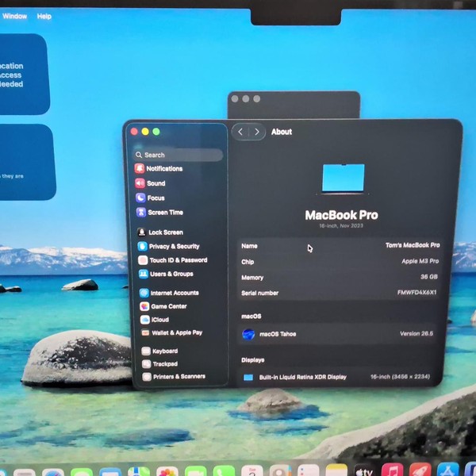Select Internet Accounts in sidebar
The height and width of the screenshot is (476, 476).
click(x=169, y=293)
